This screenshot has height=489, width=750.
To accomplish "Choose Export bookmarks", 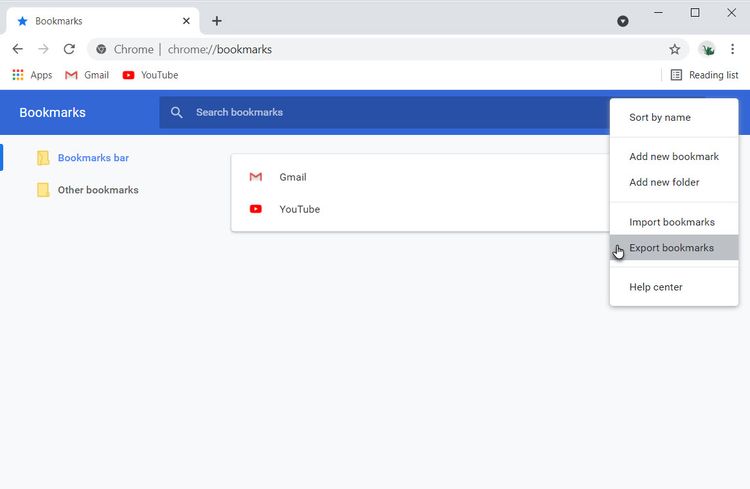I will 674,248.
